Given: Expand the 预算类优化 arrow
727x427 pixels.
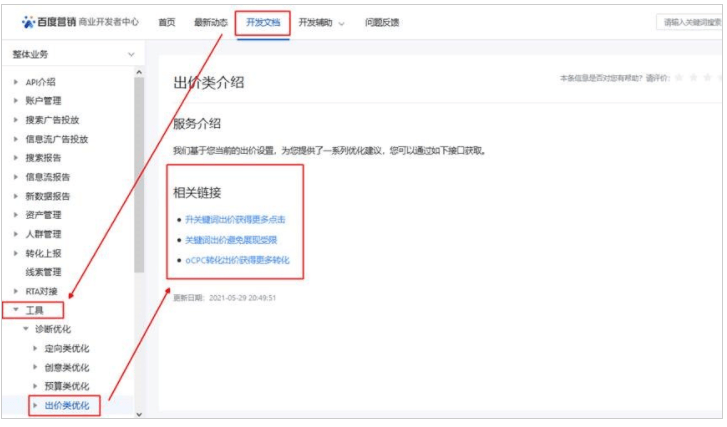Looking at the screenshot, I should point(35,386).
